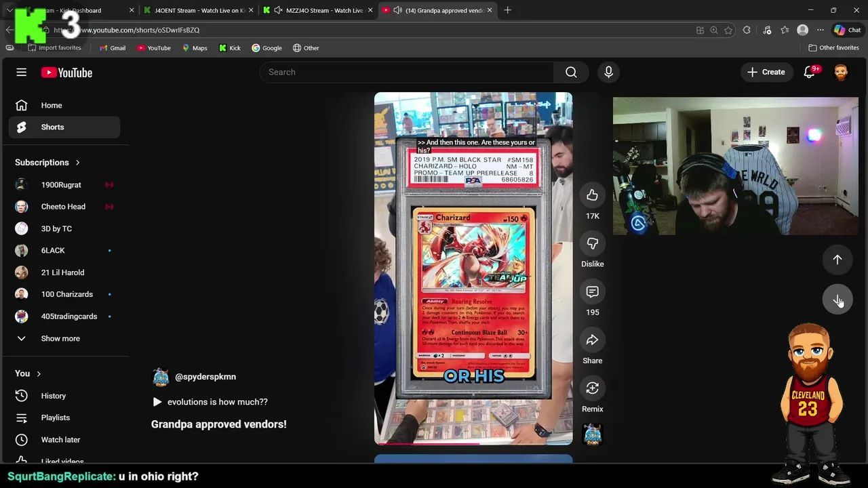The width and height of the screenshot is (868, 488).
Task: Open YouTube favorite in bookmarks bar
Action: pos(154,48)
